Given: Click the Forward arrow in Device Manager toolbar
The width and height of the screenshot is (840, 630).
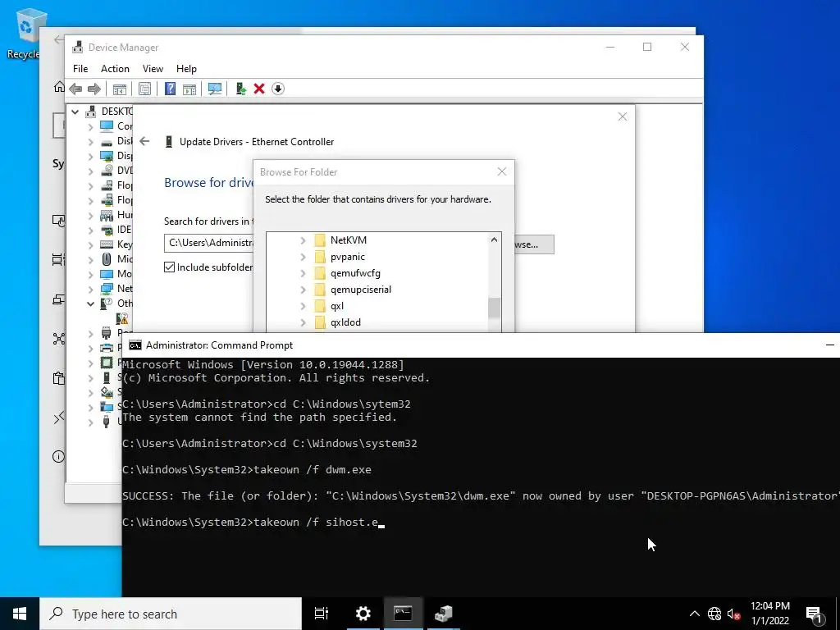Looking at the screenshot, I should point(94,89).
